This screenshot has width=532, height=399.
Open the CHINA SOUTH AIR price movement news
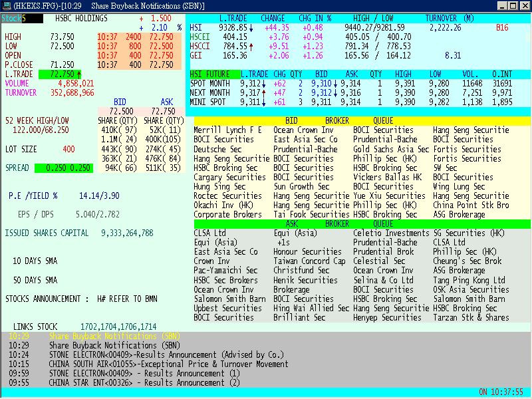click(x=148, y=364)
